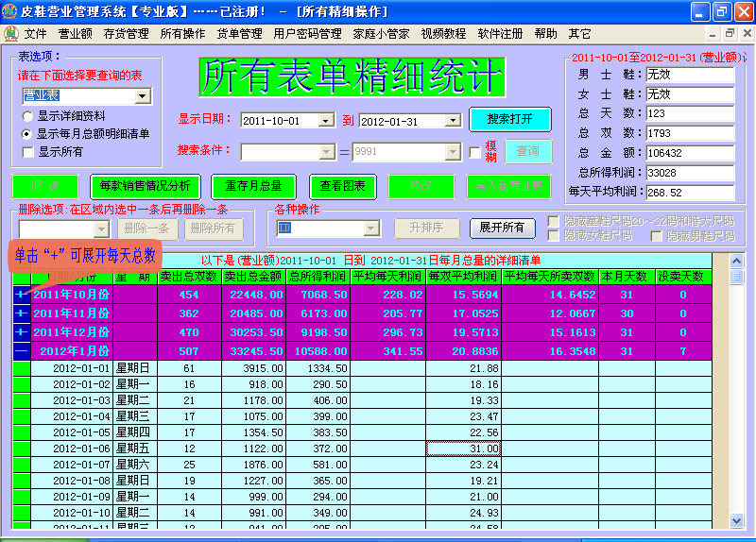Select 显示每月总额明细清单 radio option

click(x=27, y=134)
